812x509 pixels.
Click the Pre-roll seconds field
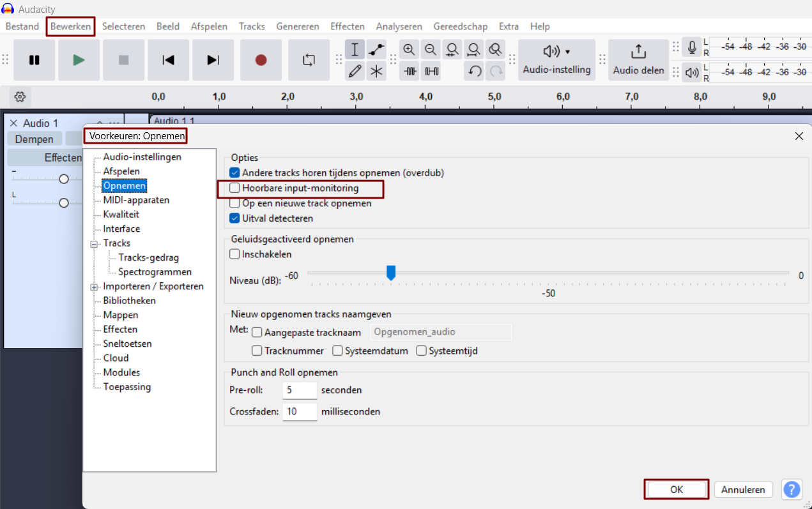(x=300, y=390)
